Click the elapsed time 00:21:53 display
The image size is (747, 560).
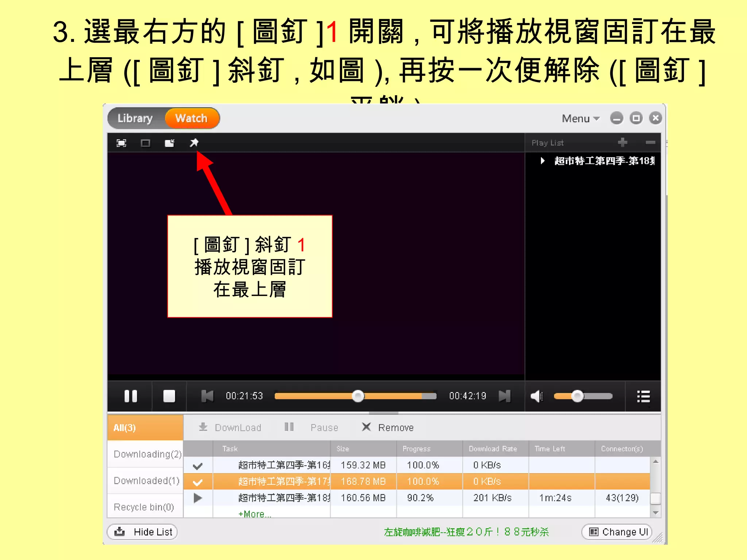(244, 396)
